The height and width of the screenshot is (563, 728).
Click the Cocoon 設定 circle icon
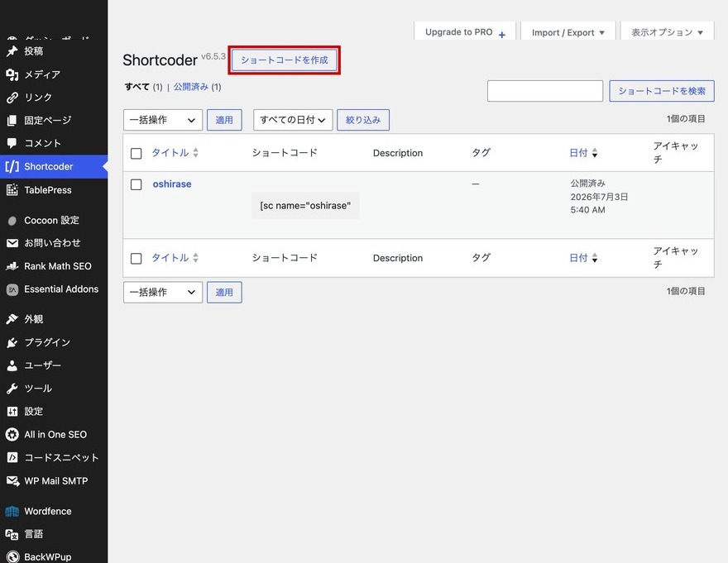click(12, 221)
